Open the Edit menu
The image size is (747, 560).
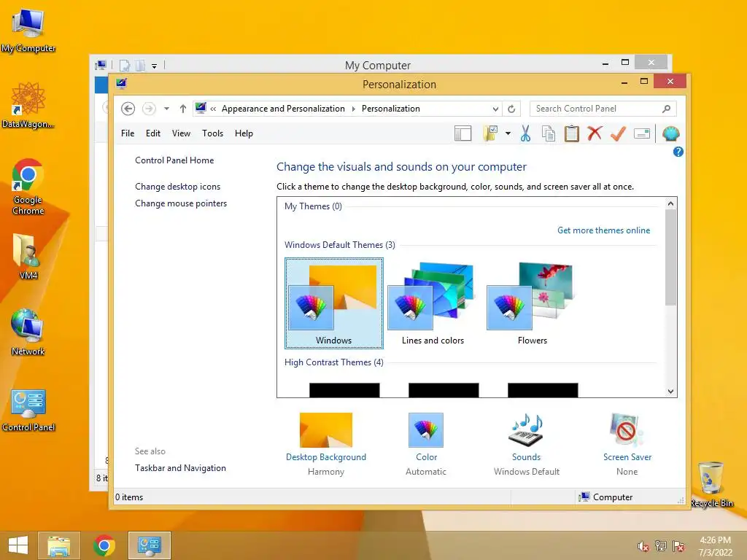click(x=153, y=133)
